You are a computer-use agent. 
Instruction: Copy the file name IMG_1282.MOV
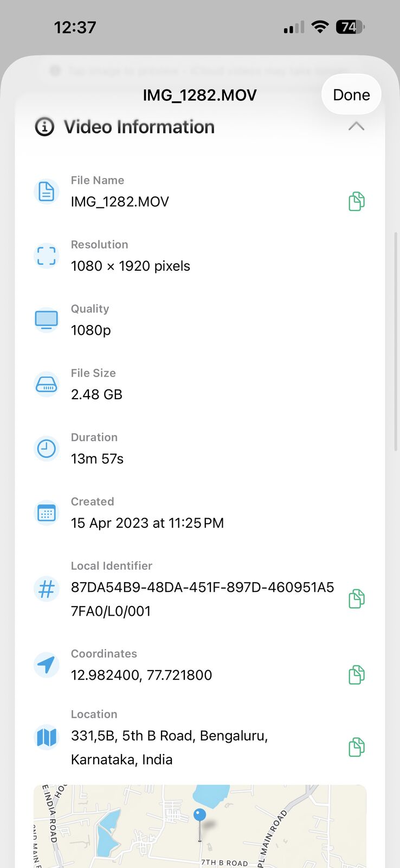point(356,201)
